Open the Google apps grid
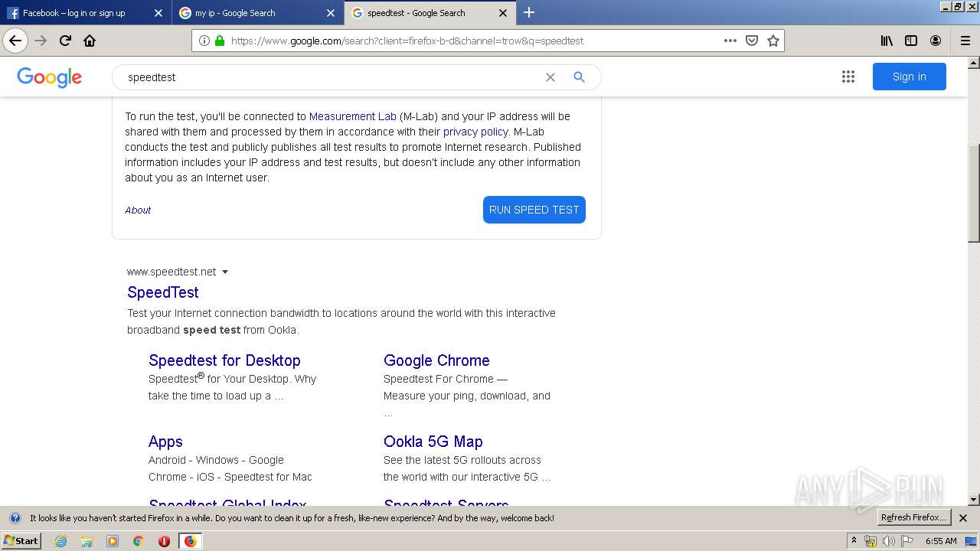Viewport: 980px width, 551px height. [x=848, y=77]
